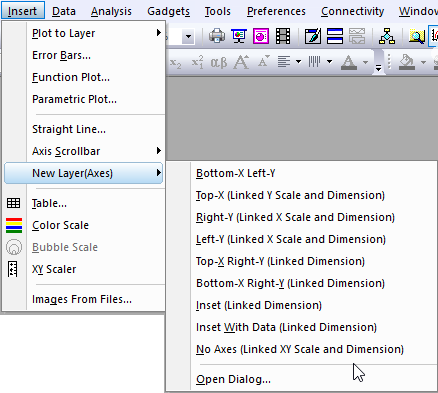Open the Project Explorer flowchart icon
This screenshot has width=438, height=393.
pyautogui.click(x=387, y=36)
